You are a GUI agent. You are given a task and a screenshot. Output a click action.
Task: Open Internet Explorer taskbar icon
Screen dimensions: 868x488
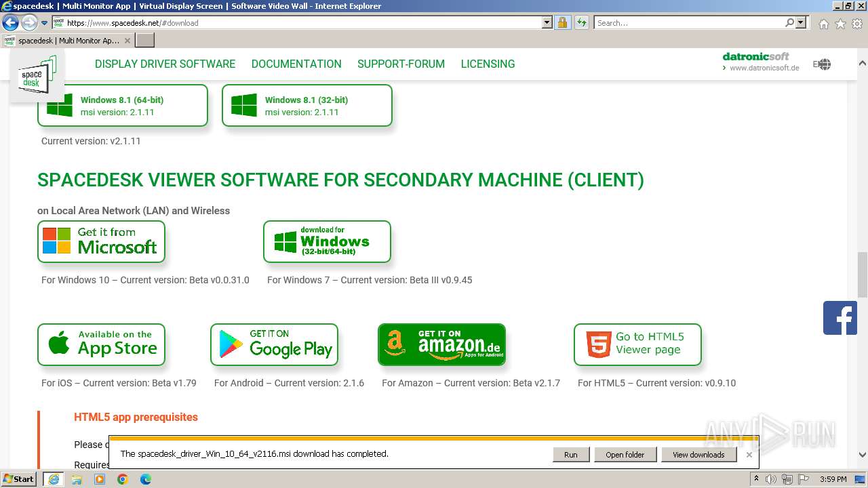pyautogui.click(x=53, y=479)
